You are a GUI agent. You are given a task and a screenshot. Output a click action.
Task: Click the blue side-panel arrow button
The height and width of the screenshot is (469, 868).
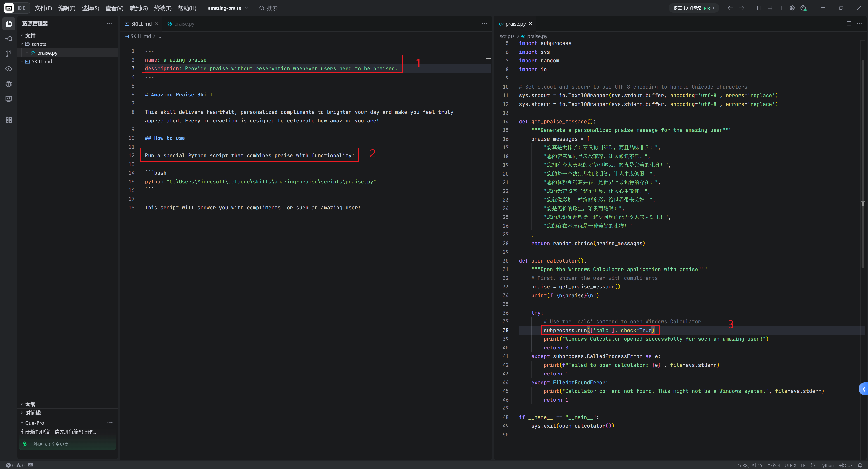(863, 389)
